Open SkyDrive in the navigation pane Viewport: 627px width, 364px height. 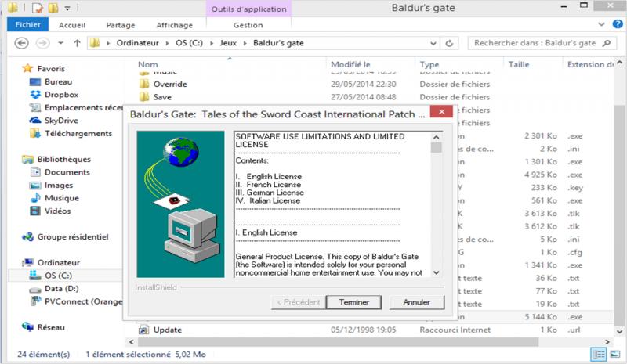[x=61, y=121]
